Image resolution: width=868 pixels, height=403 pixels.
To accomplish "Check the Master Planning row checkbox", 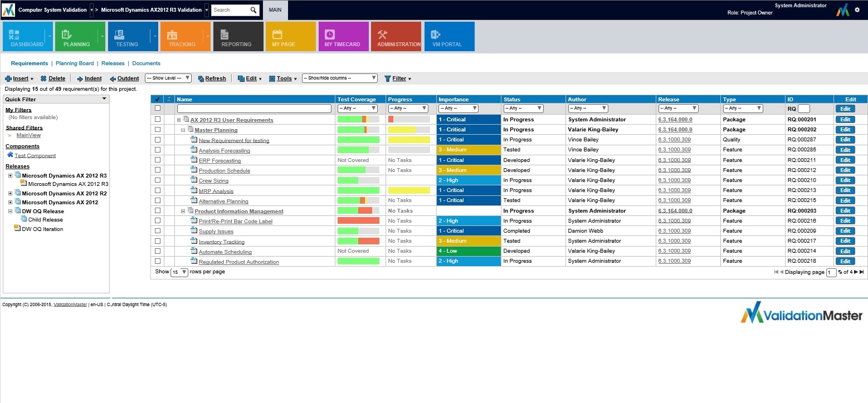I will pos(158,129).
